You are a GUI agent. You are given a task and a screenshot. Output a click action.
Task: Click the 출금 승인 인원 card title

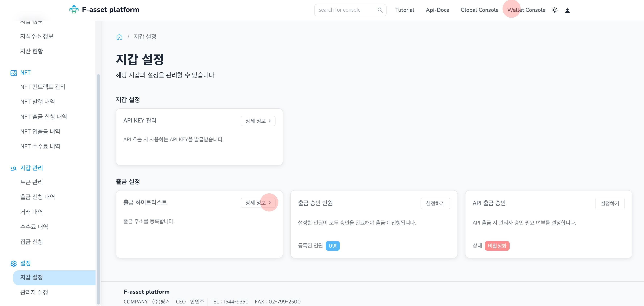click(315, 203)
